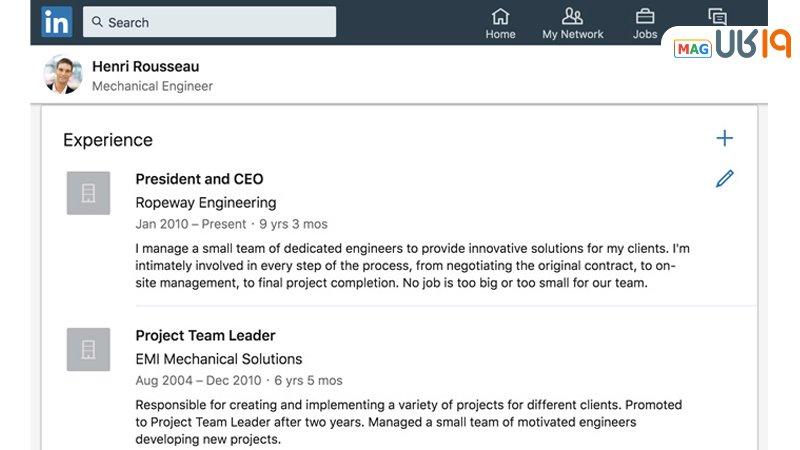Screen dimensions: 800x450
Task: Open the Ropeway Engineering company link
Action: click(205, 202)
